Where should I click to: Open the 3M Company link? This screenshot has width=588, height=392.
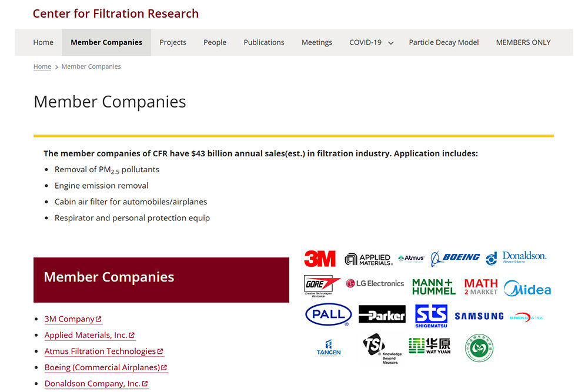pos(69,319)
